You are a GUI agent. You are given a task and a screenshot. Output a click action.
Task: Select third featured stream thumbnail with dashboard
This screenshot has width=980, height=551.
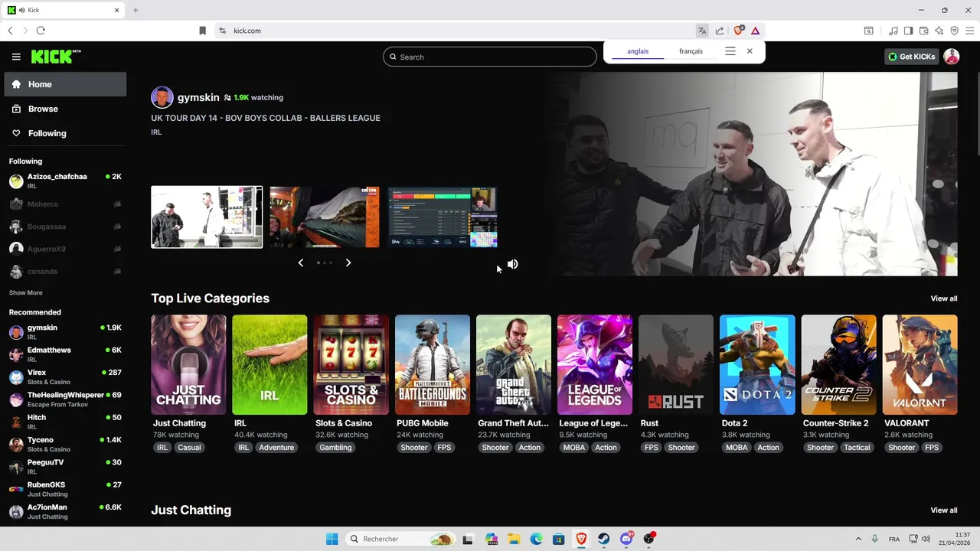pos(443,217)
